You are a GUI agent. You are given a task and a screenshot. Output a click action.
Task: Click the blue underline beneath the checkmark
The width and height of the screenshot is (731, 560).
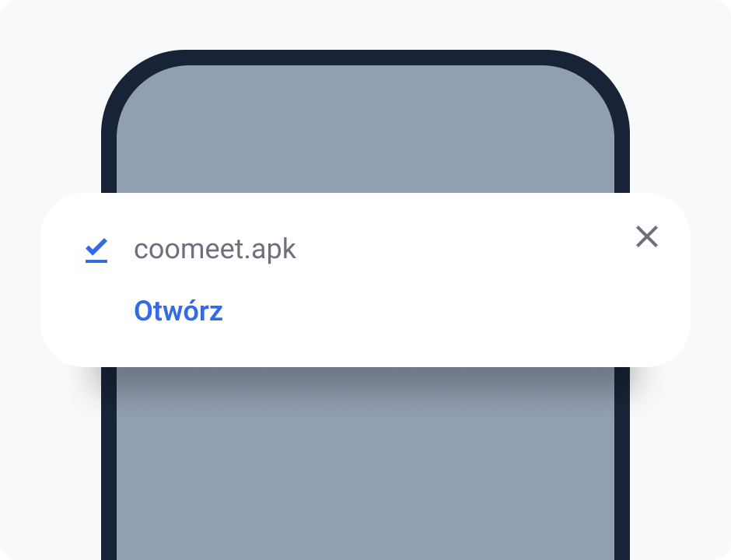(96, 261)
